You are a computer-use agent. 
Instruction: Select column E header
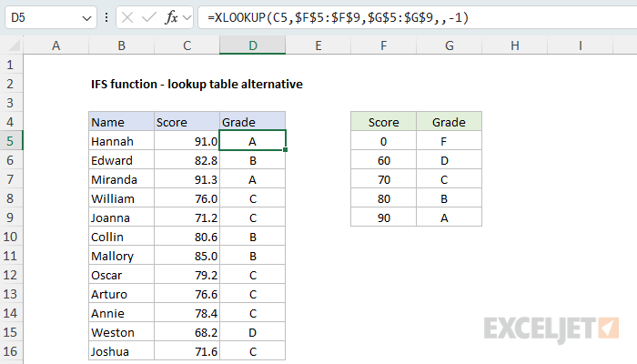(x=318, y=45)
